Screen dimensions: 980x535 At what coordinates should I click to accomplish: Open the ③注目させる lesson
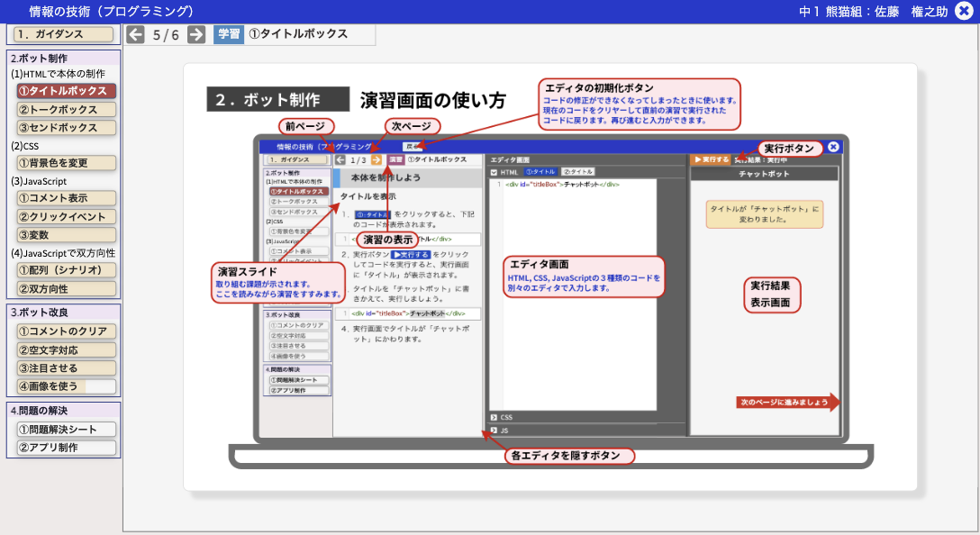coord(67,368)
